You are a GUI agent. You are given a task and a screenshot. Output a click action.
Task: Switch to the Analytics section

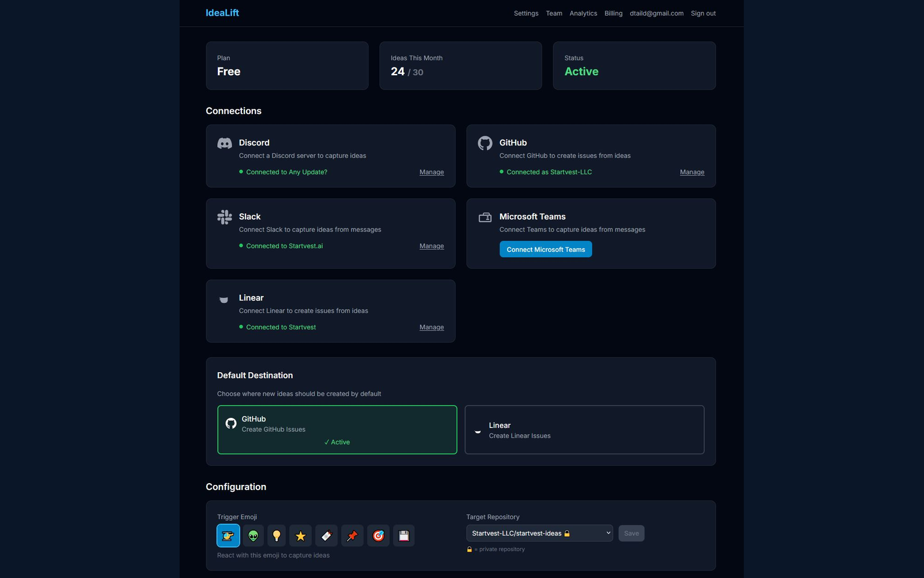tap(583, 13)
